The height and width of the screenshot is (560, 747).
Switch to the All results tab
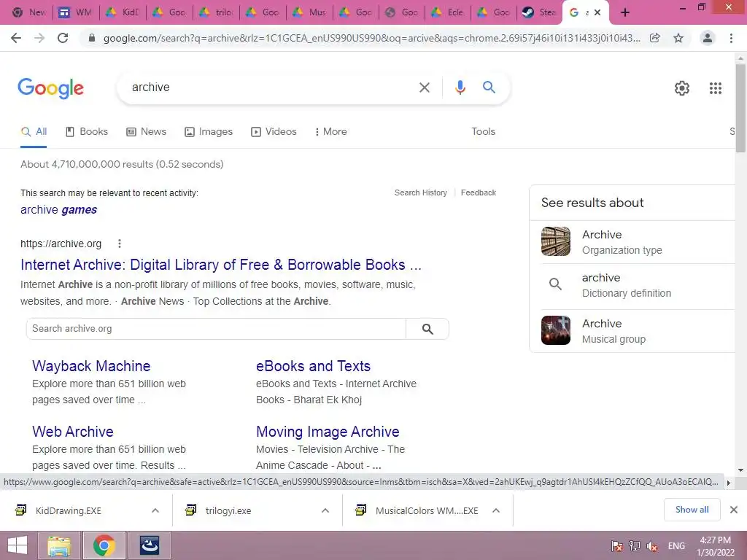(x=34, y=132)
